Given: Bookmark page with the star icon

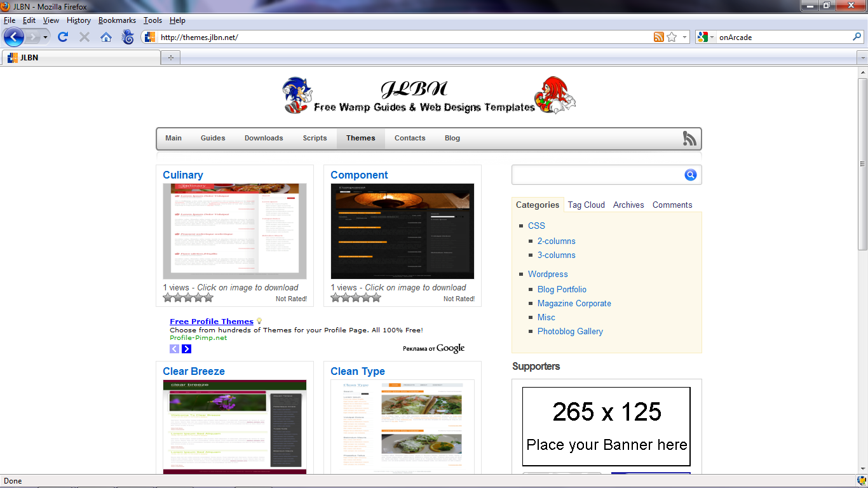Looking at the screenshot, I should point(672,37).
